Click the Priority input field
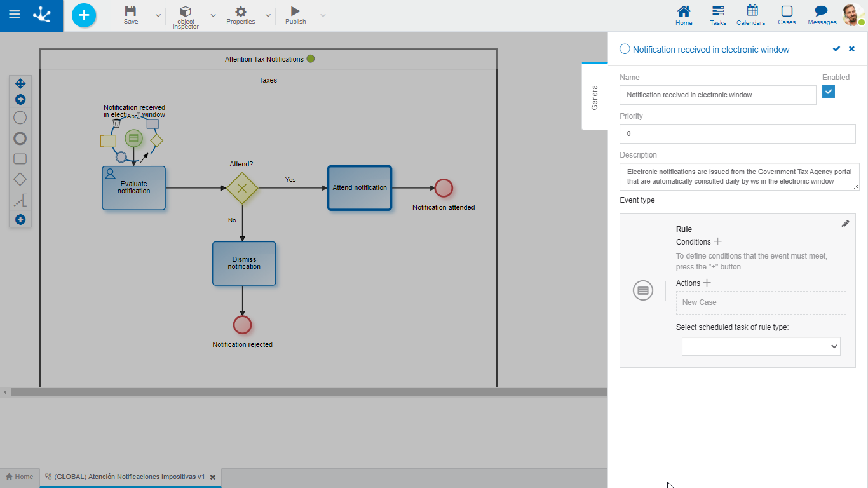 coord(737,133)
